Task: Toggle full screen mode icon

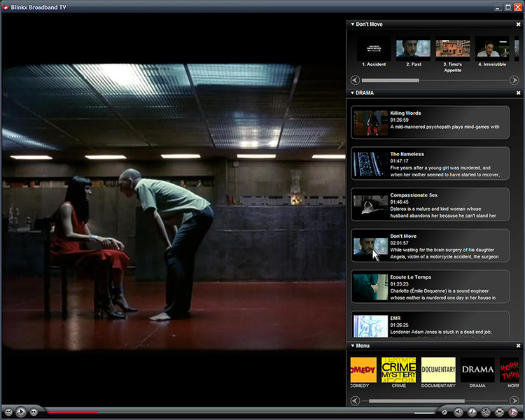Action: coord(499,412)
